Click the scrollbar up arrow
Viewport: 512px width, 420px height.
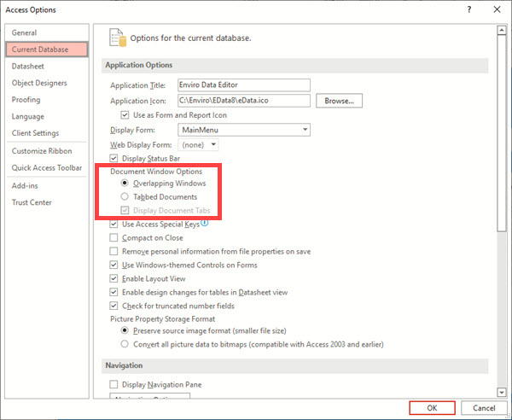point(502,31)
